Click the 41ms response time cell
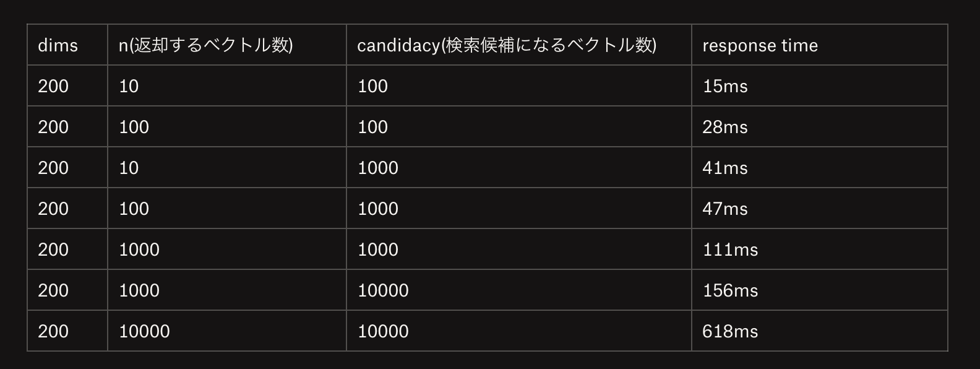 820,167
